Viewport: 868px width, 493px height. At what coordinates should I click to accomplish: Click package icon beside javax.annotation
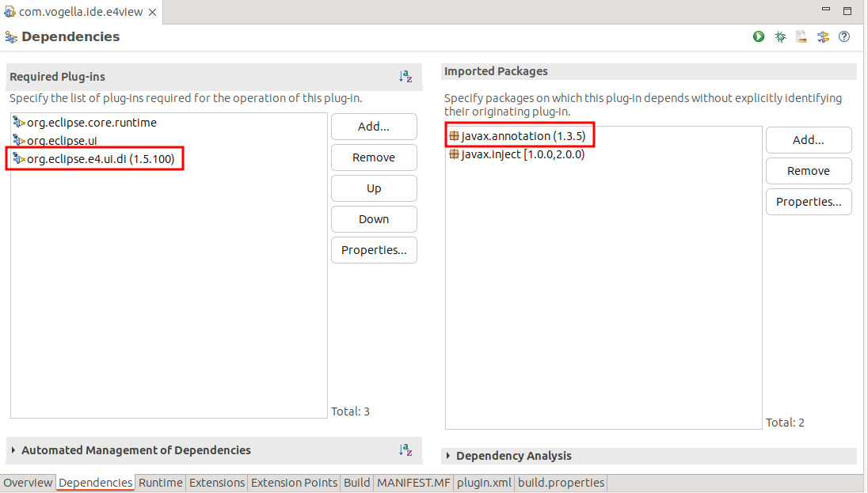point(454,135)
